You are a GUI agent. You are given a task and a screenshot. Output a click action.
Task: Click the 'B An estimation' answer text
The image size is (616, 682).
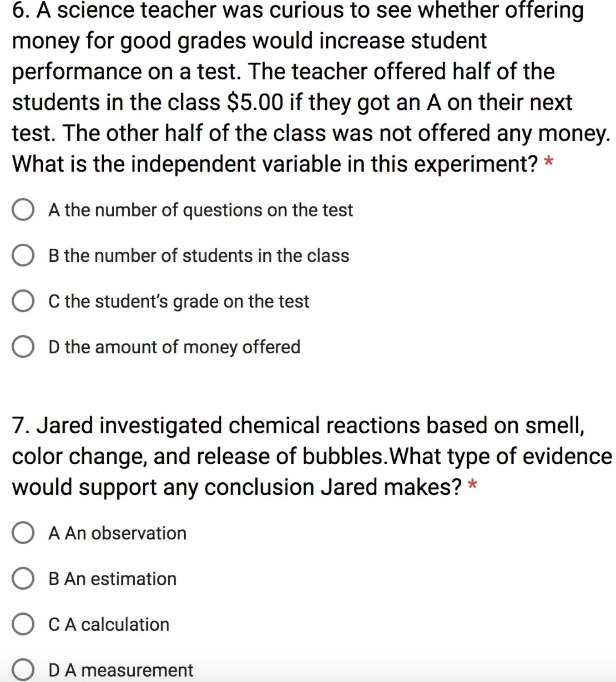[x=112, y=579]
